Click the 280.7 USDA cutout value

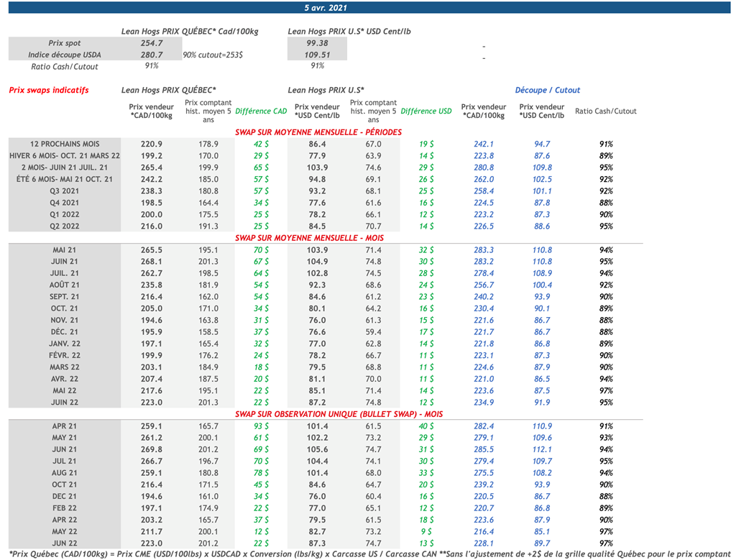click(x=151, y=55)
